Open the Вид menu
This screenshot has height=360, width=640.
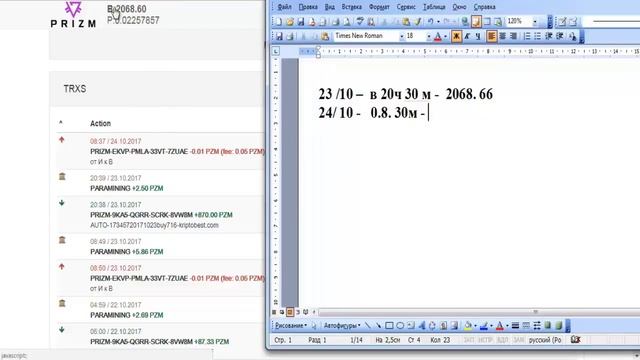pyautogui.click(x=329, y=7)
